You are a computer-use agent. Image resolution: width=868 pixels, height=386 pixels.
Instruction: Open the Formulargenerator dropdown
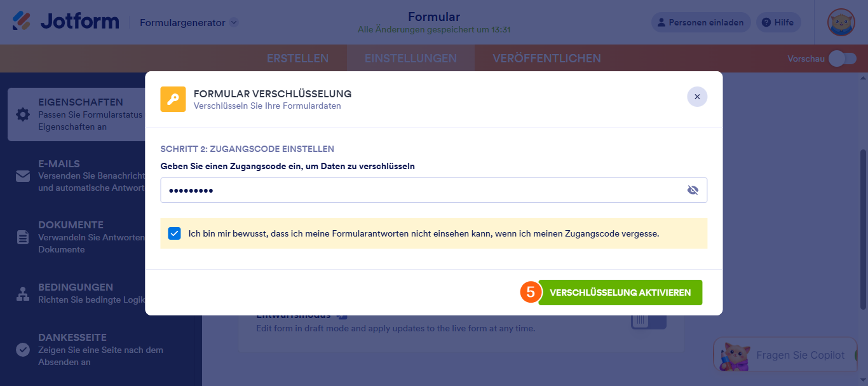click(189, 22)
